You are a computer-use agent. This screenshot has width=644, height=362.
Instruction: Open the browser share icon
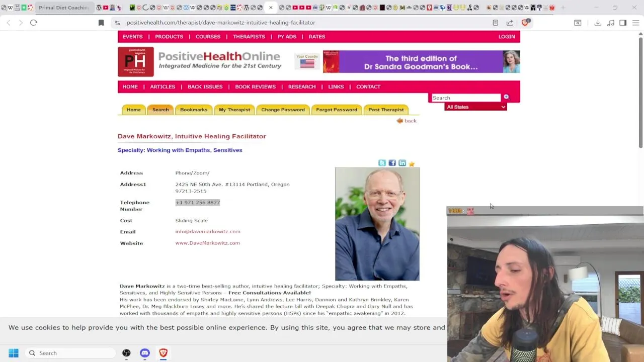[510, 23]
